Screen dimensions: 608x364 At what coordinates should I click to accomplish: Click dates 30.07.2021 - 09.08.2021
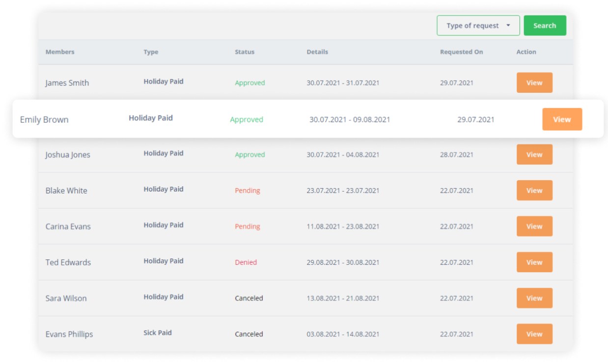(x=350, y=119)
